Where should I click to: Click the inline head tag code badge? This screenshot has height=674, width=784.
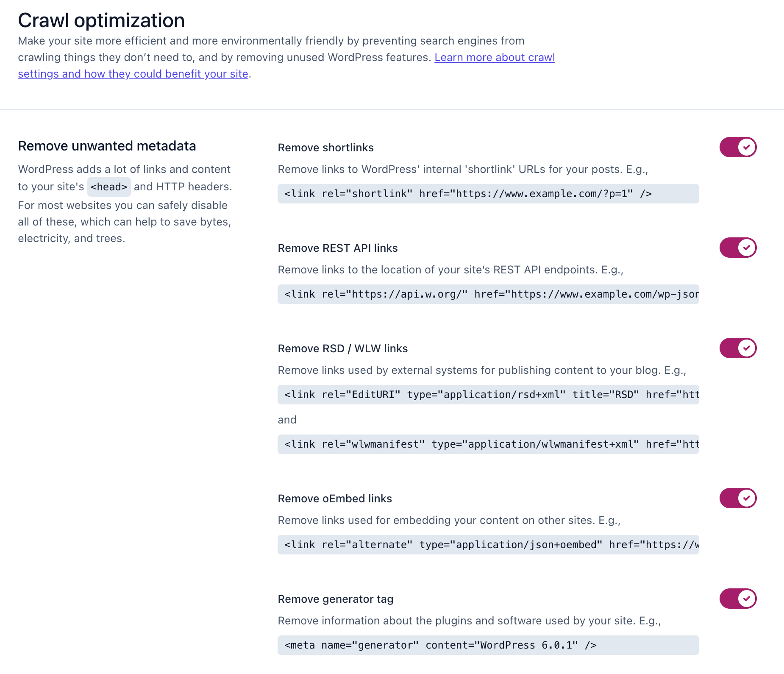coord(109,187)
